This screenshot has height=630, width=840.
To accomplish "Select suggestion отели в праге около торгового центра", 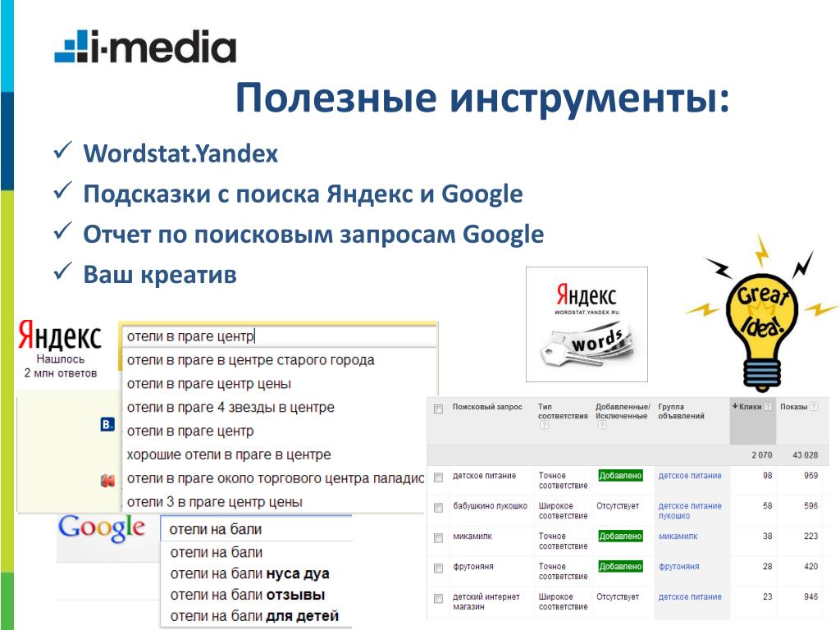I will 276,478.
